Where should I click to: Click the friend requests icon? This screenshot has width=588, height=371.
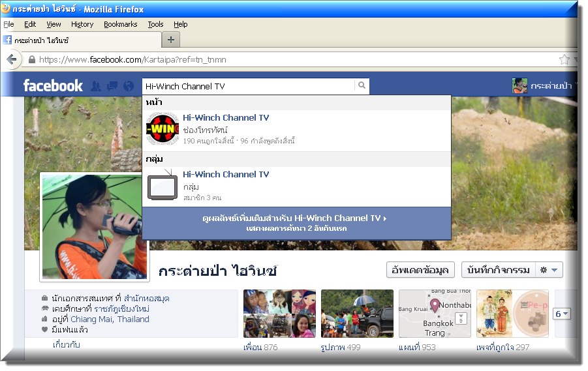point(96,86)
